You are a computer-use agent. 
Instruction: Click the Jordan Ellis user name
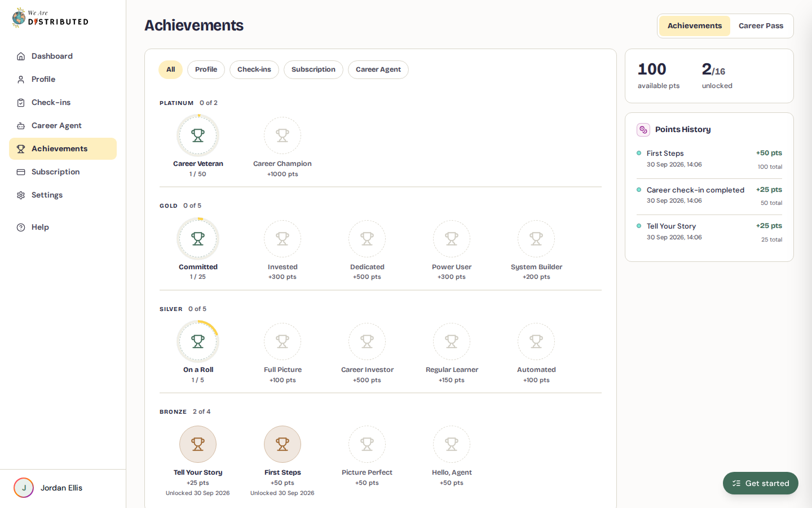click(x=61, y=488)
